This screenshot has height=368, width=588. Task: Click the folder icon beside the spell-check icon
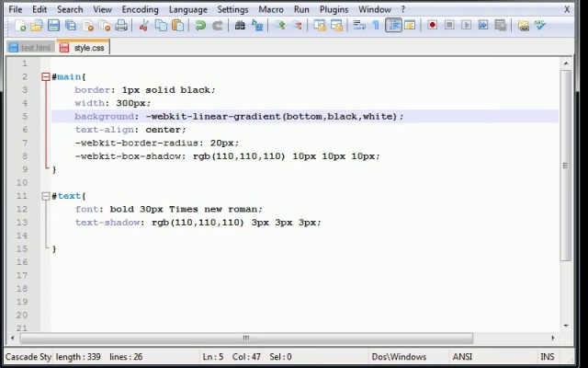(x=523, y=25)
